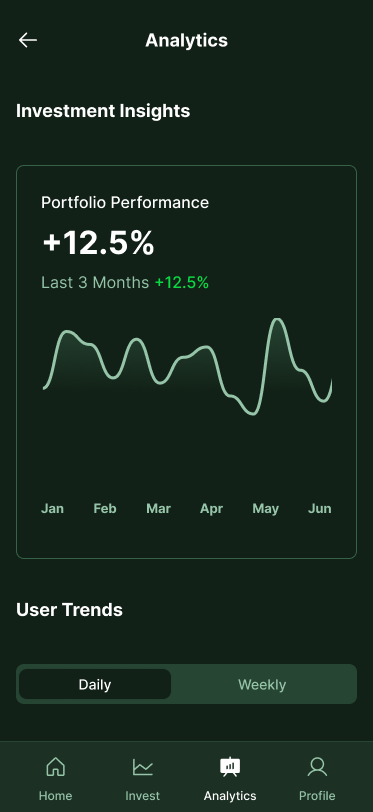373x812 pixels.
Task: Click the May label on chart axis
Action: click(x=266, y=509)
